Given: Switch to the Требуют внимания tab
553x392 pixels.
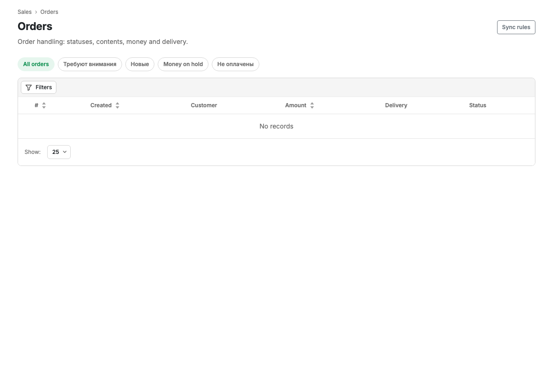Looking at the screenshot, I should (90, 64).
